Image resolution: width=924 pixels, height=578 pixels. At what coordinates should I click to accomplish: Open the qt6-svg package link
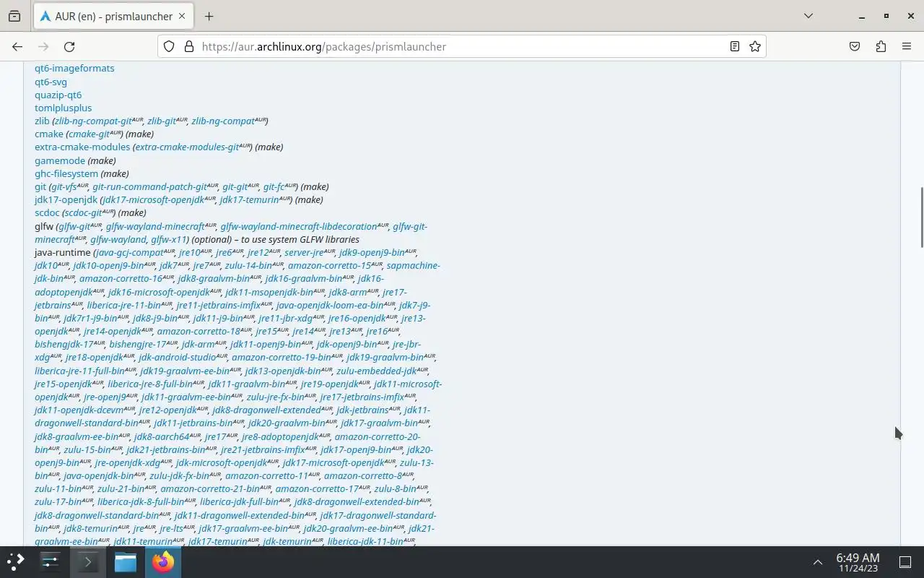[x=51, y=82]
